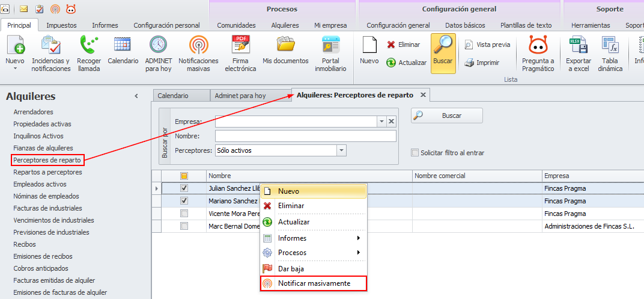Clear the Empresa field with X button
644x299 pixels.
(x=392, y=122)
